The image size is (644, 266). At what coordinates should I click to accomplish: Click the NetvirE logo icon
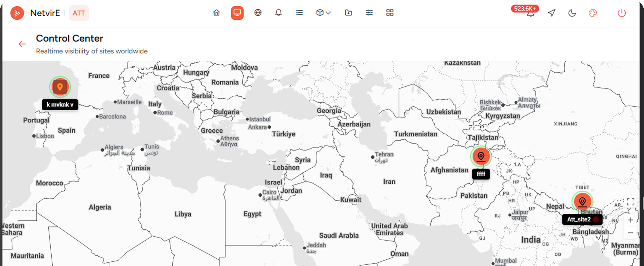coord(17,13)
